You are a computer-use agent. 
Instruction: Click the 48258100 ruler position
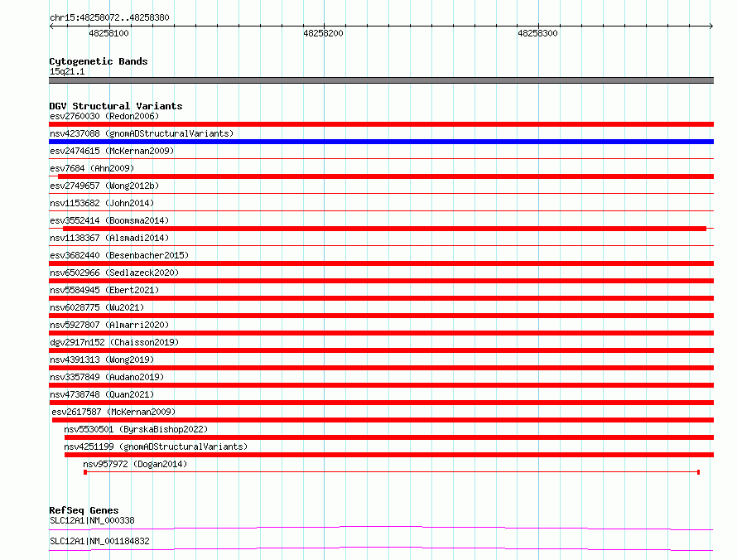(x=108, y=33)
